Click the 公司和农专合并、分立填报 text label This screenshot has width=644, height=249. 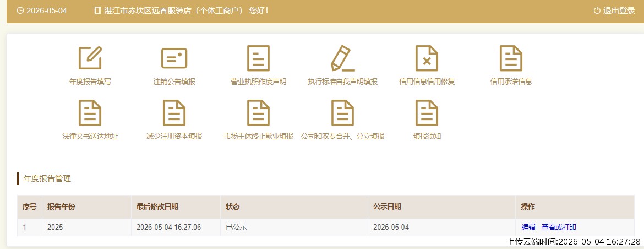(342, 137)
